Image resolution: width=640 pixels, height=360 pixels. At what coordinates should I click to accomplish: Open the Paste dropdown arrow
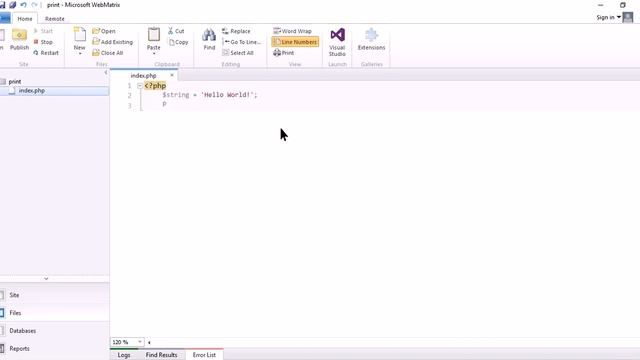click(154, 53)
